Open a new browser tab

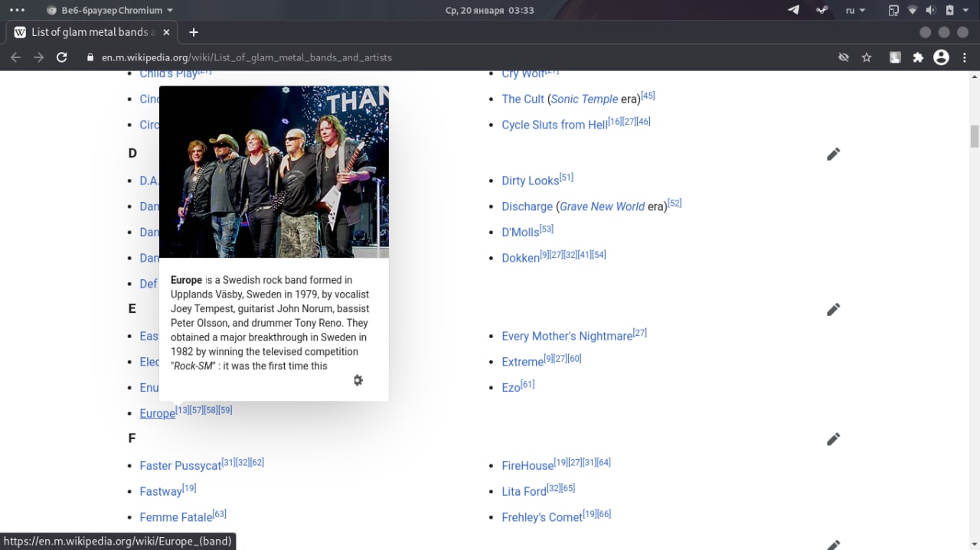click(194, 32)
